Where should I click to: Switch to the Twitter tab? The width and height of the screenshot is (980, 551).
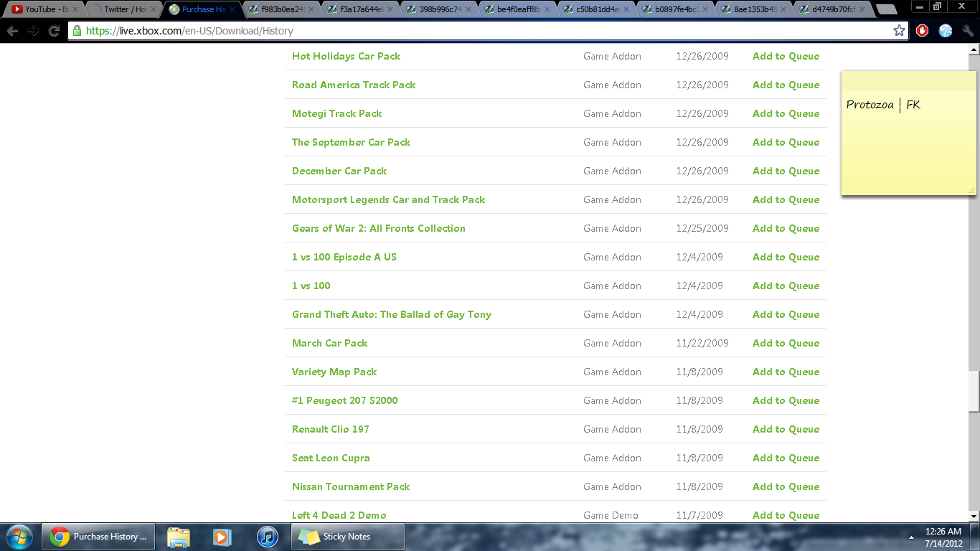point(123,9)
